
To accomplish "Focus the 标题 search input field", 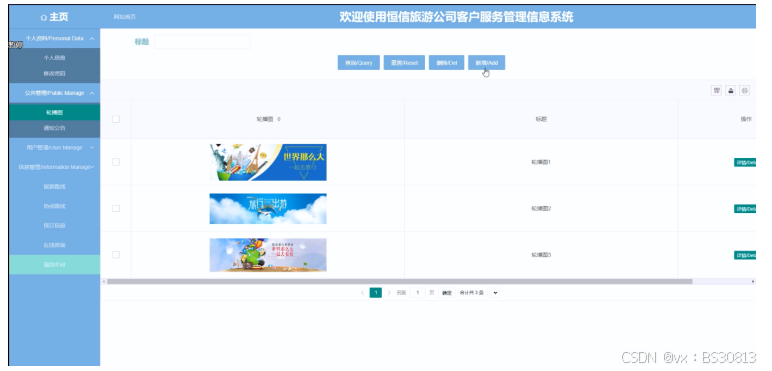I will (x=202, y=42).
